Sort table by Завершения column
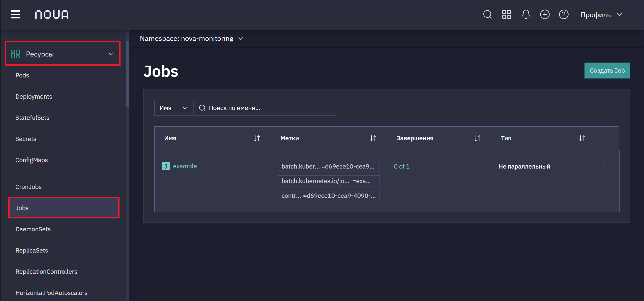 (x=477, y=138)
